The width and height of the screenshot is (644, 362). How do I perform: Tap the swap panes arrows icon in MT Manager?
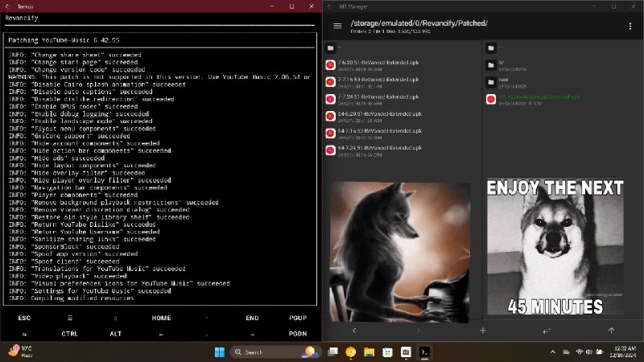click(x=547, y=331)
